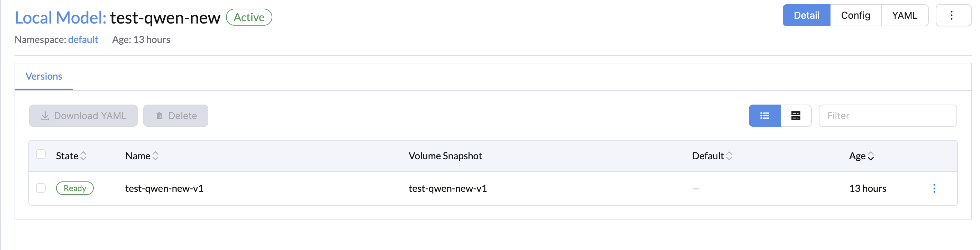This screenshot has width=980, height=250.
Task: Sort table by Name column
Action: point(142,156)
